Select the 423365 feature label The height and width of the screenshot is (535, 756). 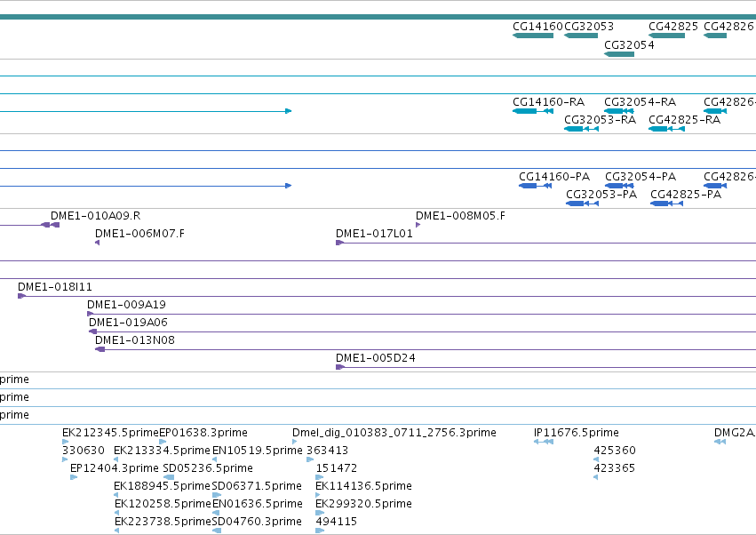point(614,468)
